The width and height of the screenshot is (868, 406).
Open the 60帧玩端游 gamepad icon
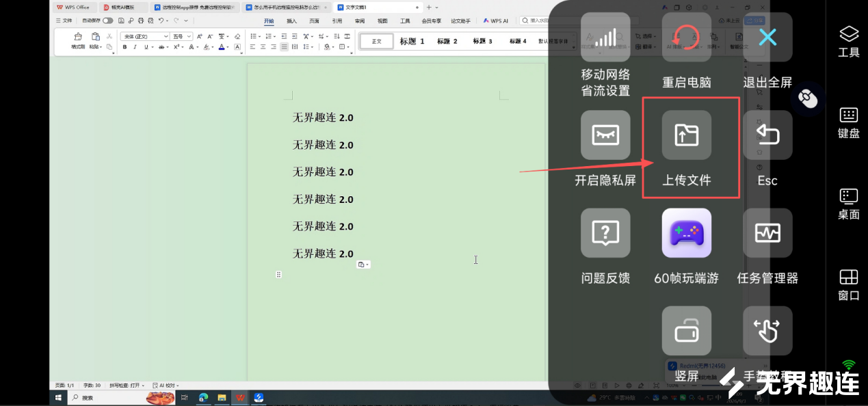(x=687, y=233)
